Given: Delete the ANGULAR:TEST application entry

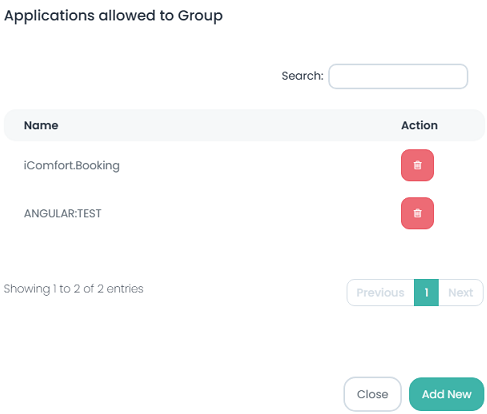Looking at the screenshot, I should [x=417, y=213].
